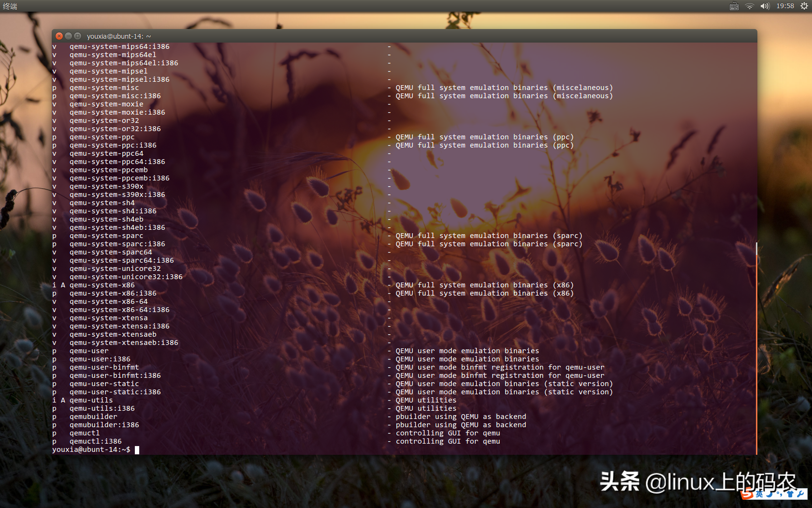Viewport: 812px width, 508px height.
Task: Open the keyboard input method indicator
Action: (734, 6)
